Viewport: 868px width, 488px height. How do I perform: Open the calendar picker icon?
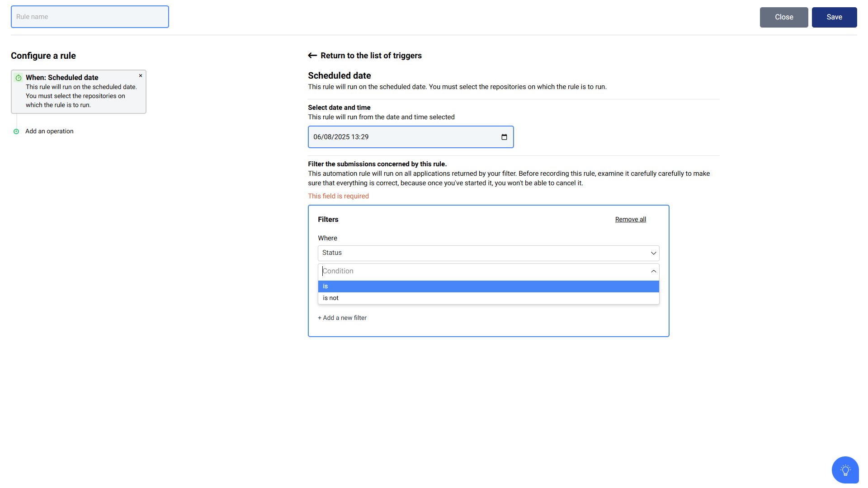(x=504, y=137)
